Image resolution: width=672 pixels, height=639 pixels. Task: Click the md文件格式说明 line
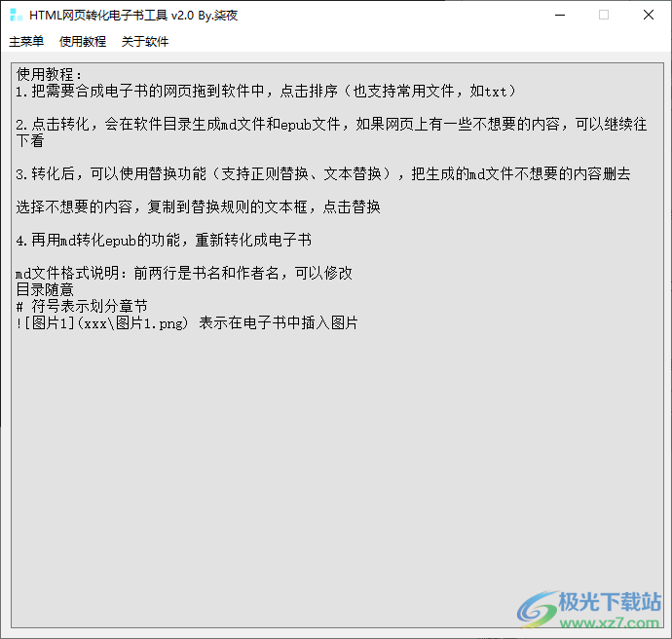pos(184,273)
